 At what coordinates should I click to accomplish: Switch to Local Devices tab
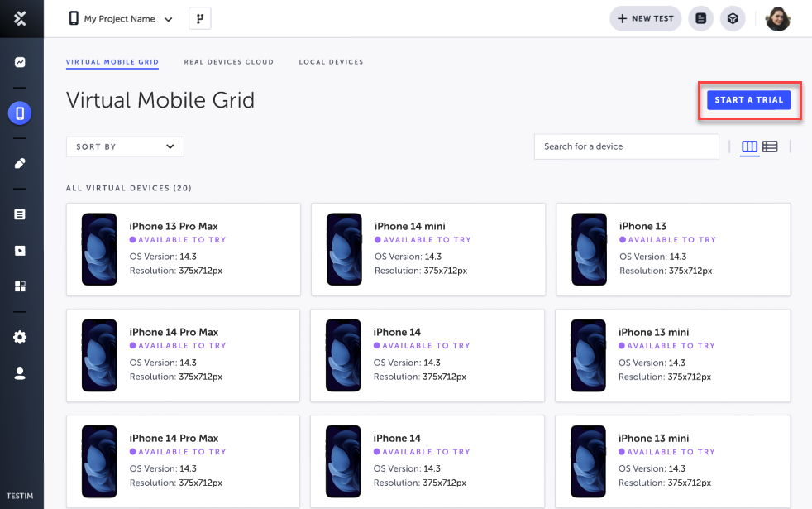tap(331, 62)
